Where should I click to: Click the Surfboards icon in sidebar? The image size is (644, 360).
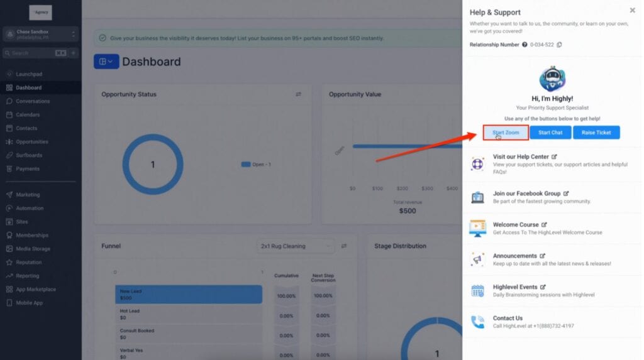tap(9, 156)
